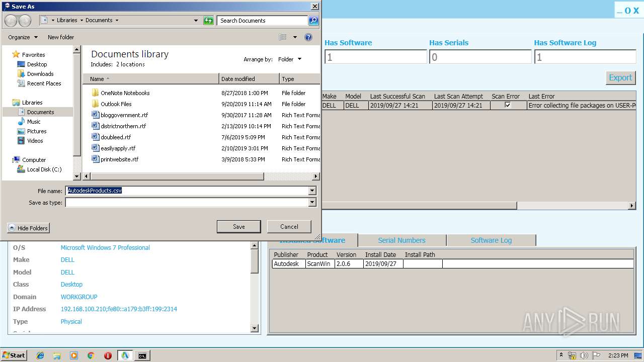The image size is (644, 362).
Task: Launch Internet Explorer from taskbar
Action: 40,355
